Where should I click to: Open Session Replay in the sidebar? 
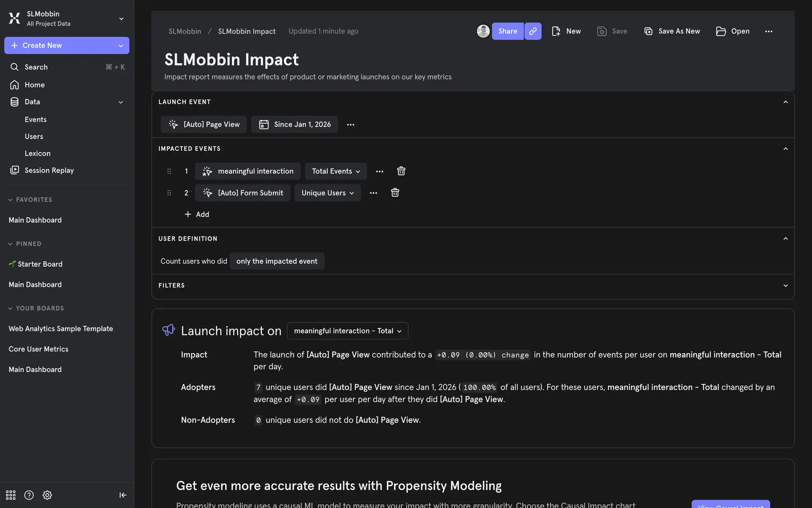(x=49, y=170)
